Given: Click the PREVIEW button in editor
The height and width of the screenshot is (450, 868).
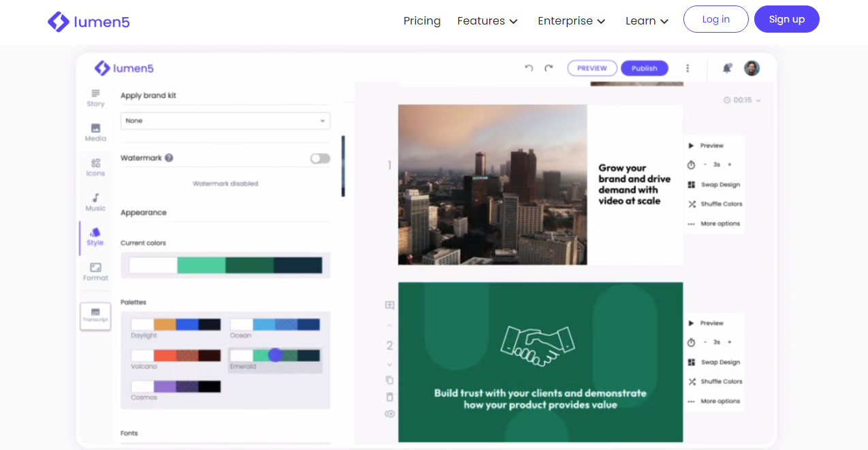Looking at the screenshot, I should (592, 68).
